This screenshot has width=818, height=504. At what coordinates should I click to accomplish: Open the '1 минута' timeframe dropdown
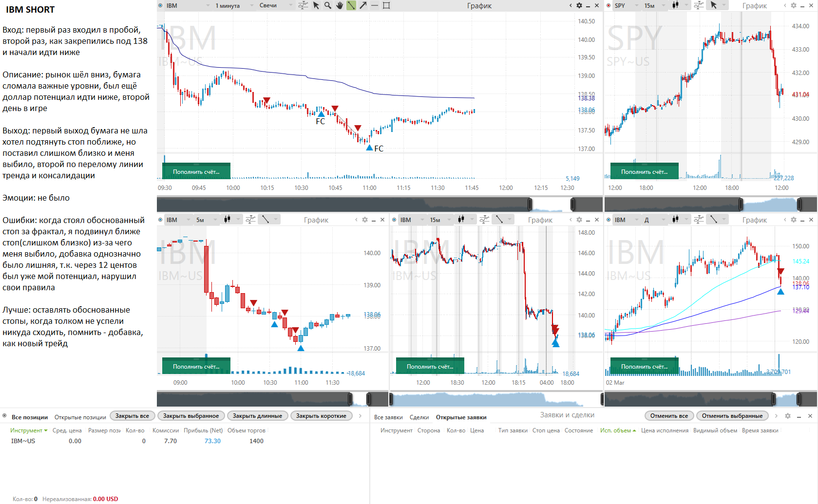tap(234, 5)
